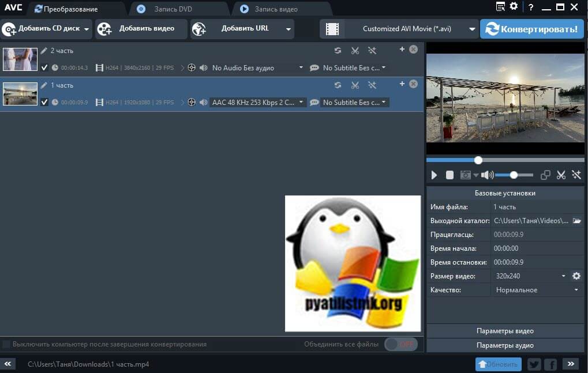Screen dimensions: 588x373
Task: Adjust the preview volume slider
Action: pos(514,175)
